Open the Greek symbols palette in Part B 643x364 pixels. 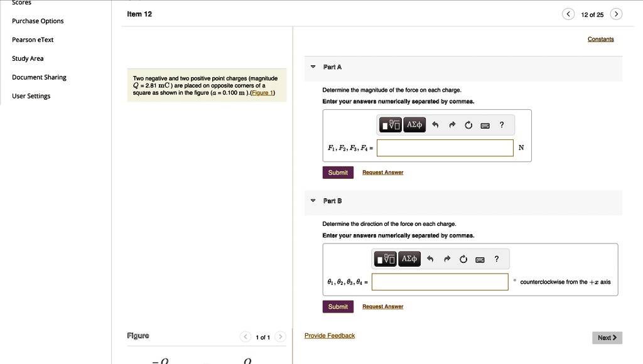[x=409, y=259]
